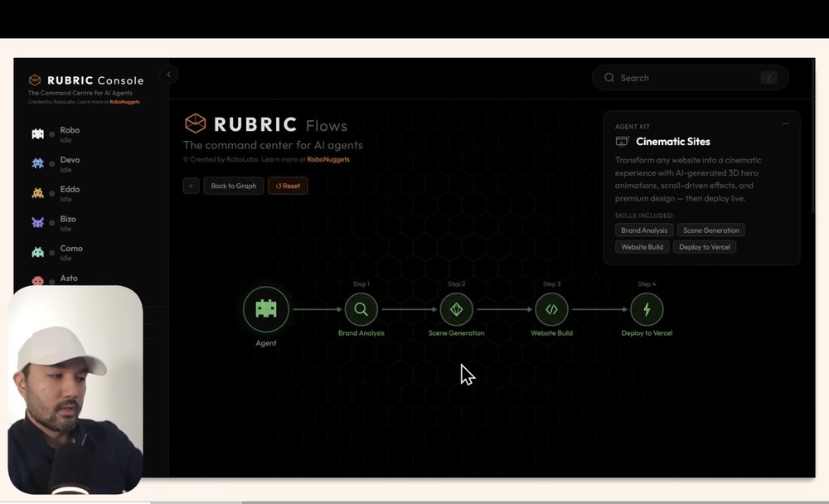This screenshot has height=504, width=829.
Task: Click the Devo agent name
Action: pos(70,160)
